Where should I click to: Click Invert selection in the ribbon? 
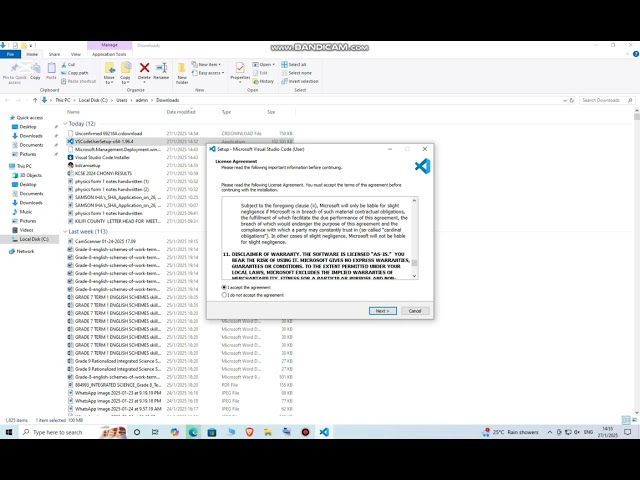tap(300, 81)
